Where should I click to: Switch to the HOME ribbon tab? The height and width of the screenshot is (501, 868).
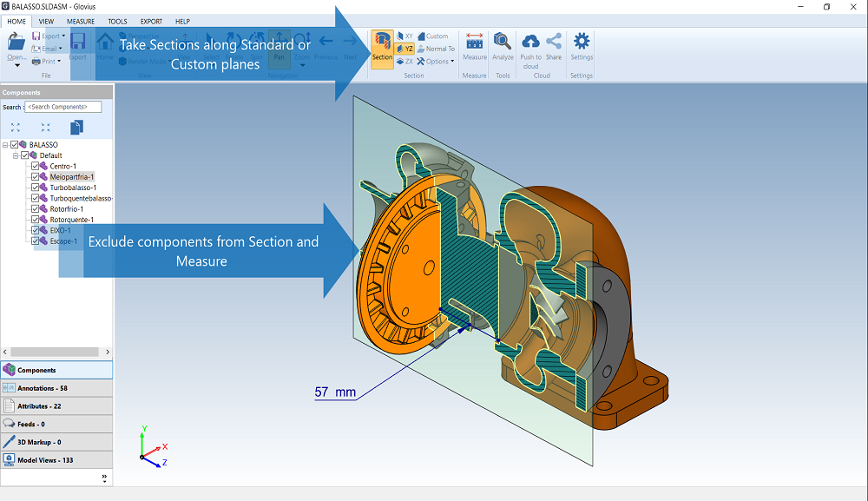click(x=16, y=22)
